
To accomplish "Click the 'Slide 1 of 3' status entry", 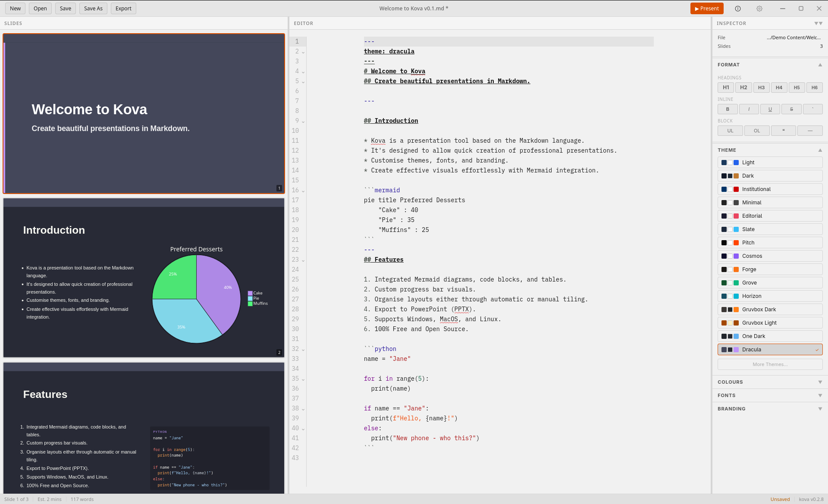I will point(16,499).
